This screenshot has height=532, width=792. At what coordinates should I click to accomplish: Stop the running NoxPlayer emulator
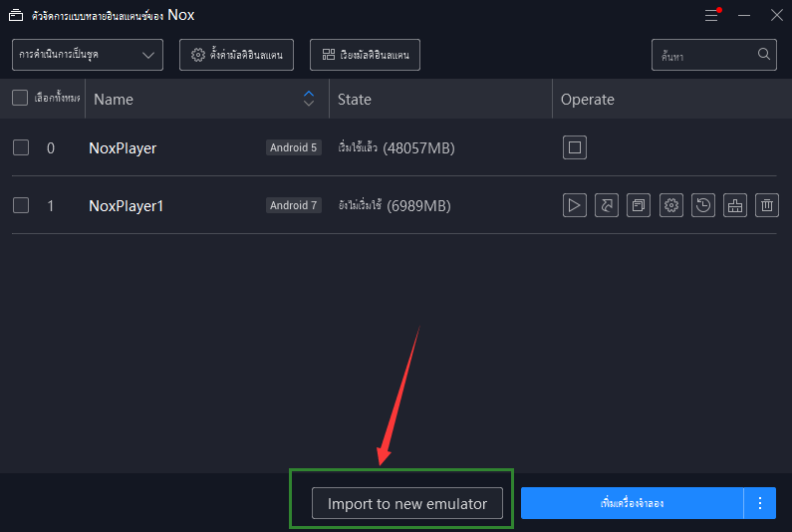pos(574,148)
